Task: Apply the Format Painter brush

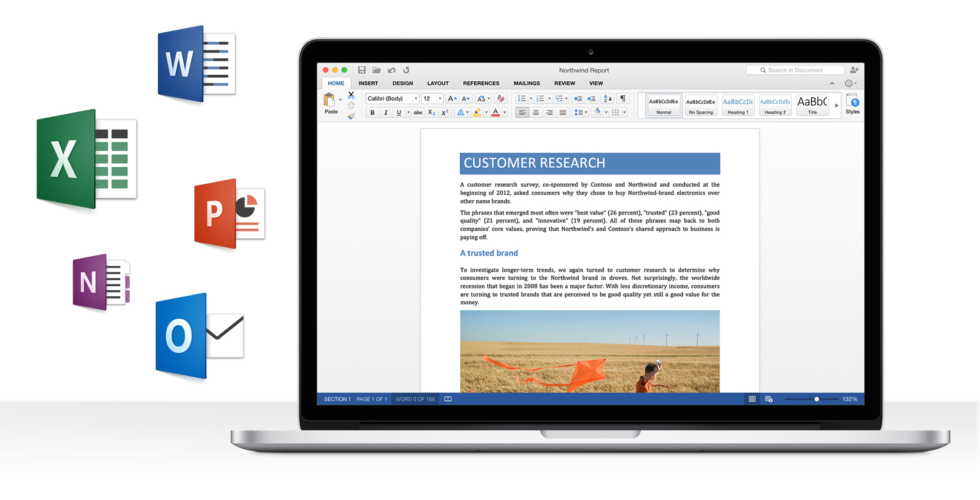Action: tap(351, 117)
